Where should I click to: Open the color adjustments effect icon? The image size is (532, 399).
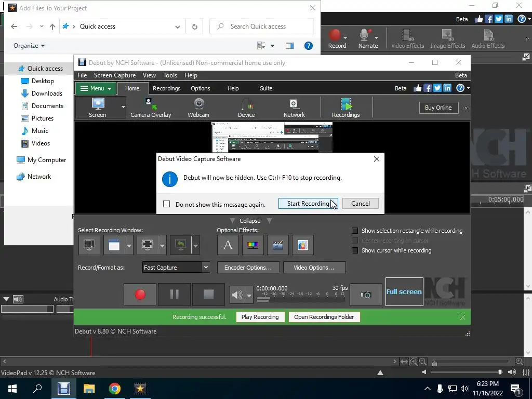pos(253,245)
